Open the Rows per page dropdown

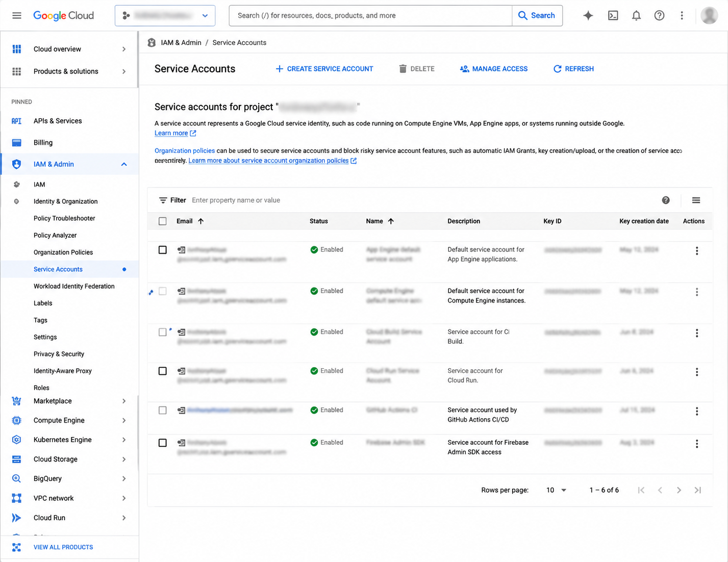coord(556,490)
